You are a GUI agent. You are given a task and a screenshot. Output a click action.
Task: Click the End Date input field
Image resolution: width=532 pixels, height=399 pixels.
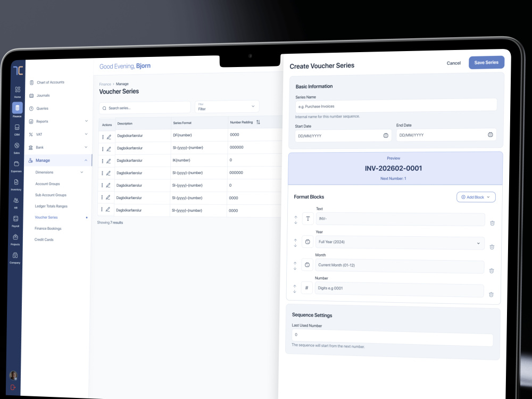point(446,135)
